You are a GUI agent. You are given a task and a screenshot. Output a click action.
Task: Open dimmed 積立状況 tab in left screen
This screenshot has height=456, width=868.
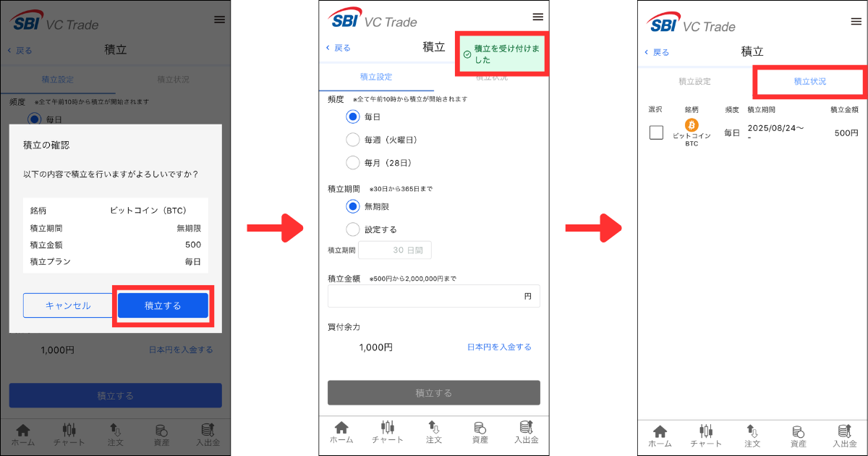coord(173,80)
